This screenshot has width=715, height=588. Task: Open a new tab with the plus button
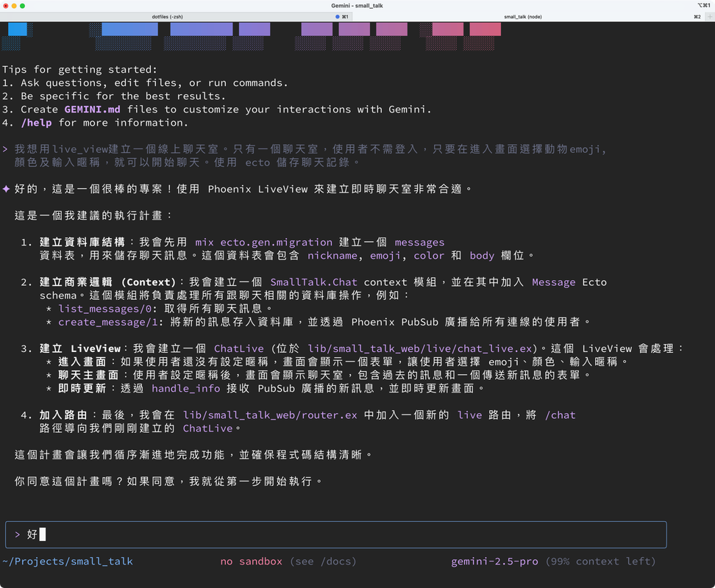click(710, 16)
